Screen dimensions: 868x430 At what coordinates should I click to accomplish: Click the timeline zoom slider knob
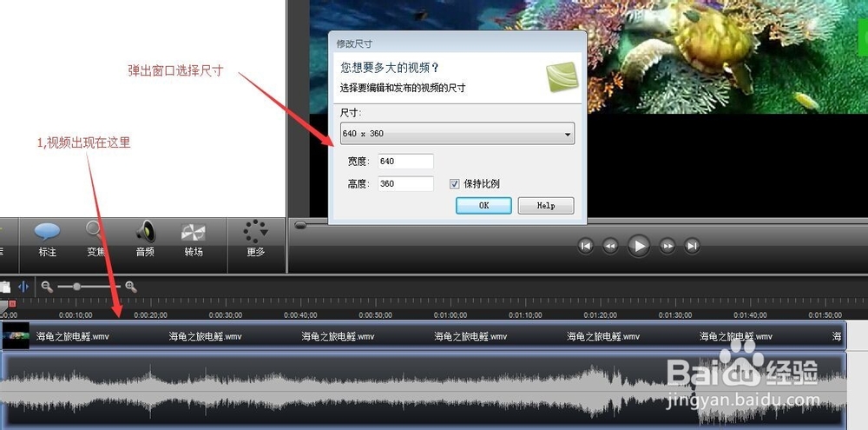[x=77, y=287]
